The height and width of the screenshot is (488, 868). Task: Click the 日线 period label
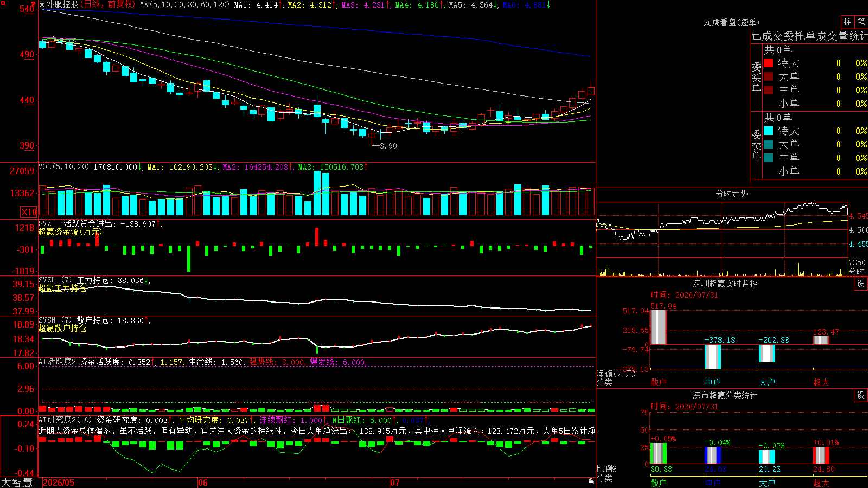pyautogui.click(x=92, y=4)
